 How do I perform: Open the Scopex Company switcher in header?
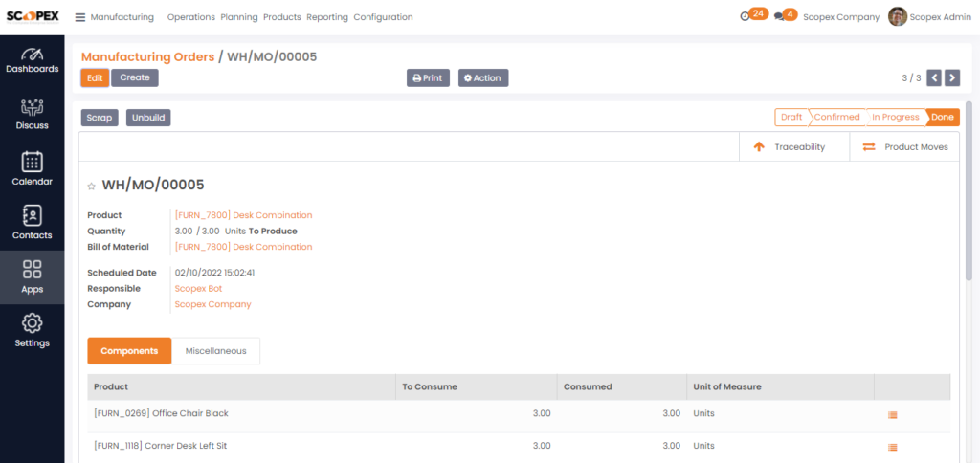[841, 17]
